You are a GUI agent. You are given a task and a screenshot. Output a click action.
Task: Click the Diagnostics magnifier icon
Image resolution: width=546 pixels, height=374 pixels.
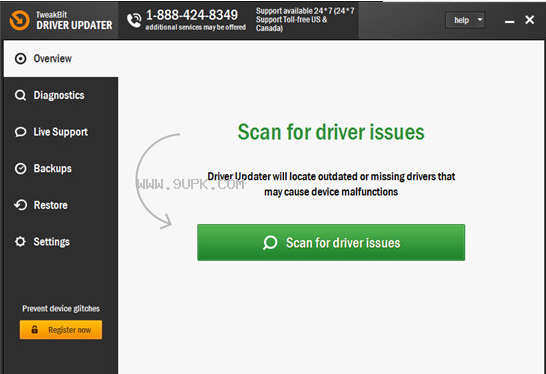[21, 95]
